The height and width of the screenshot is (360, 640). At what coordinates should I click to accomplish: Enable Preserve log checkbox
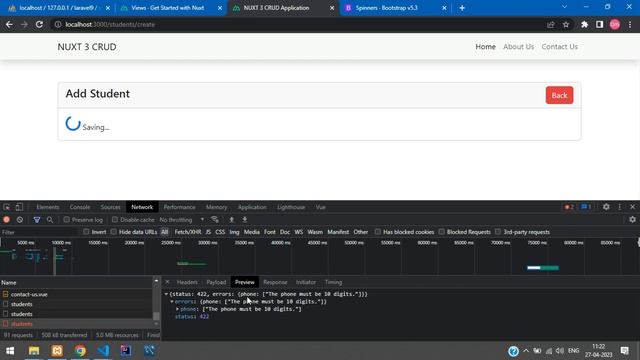[x=67, y=220]
